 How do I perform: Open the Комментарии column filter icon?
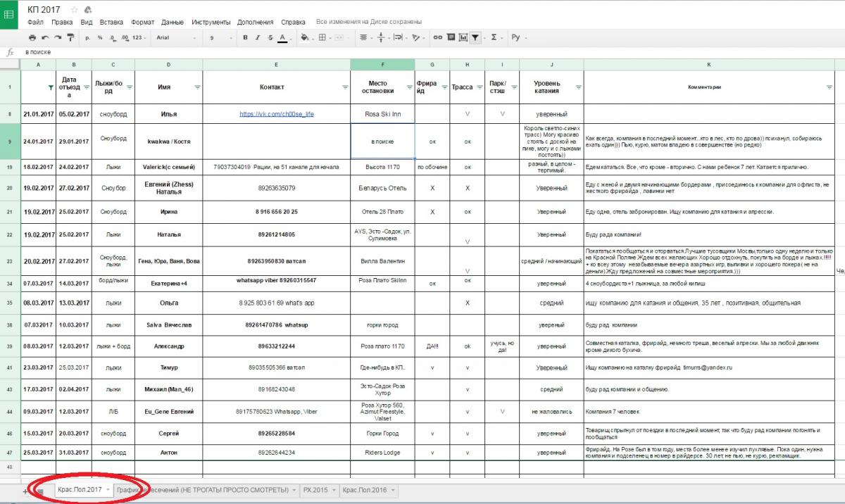pos(830,87)
